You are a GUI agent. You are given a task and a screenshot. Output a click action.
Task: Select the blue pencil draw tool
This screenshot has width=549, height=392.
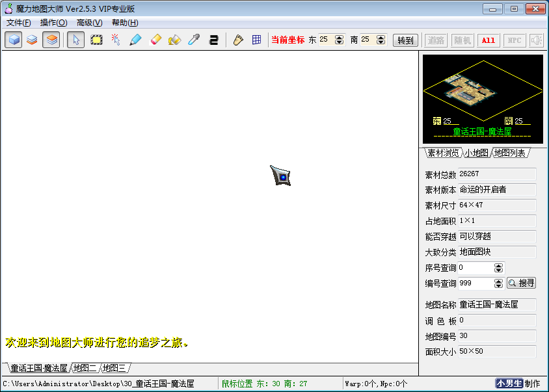click(135, 40)
